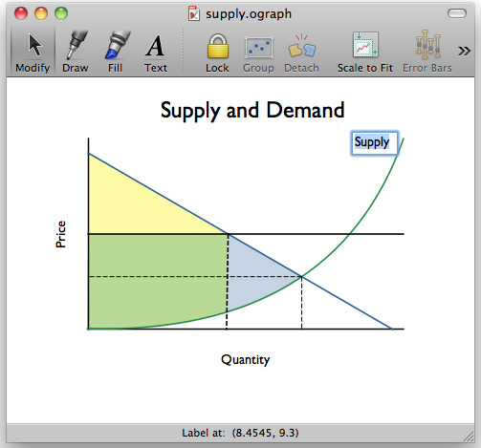
Task: Select the Quantity axis label
Action: (246, 360)
